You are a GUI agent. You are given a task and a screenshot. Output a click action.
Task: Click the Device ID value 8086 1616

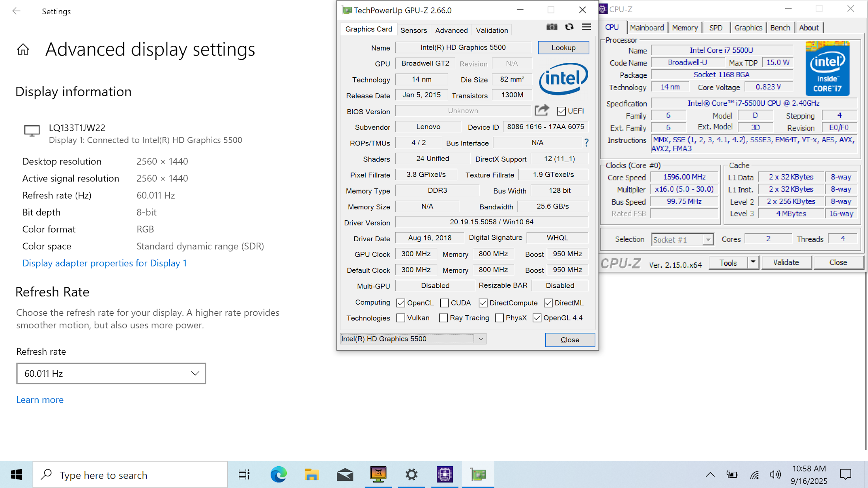pyautogui.click(x=545, y=127)
